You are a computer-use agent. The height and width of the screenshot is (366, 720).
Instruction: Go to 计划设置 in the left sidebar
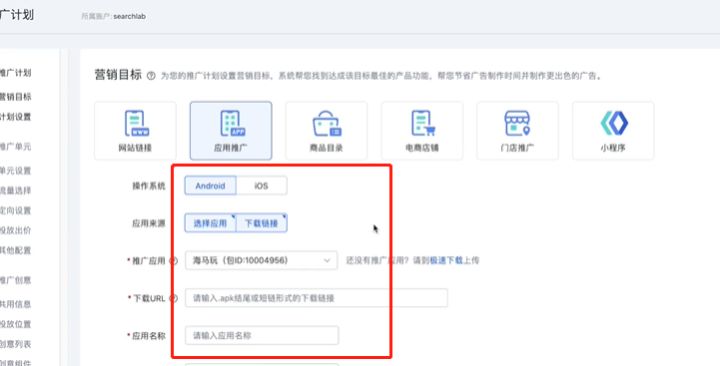15,117
